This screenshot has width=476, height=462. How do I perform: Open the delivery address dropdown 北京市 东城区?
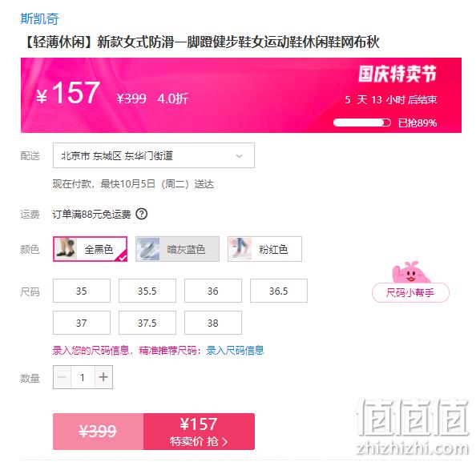point(154,155)
